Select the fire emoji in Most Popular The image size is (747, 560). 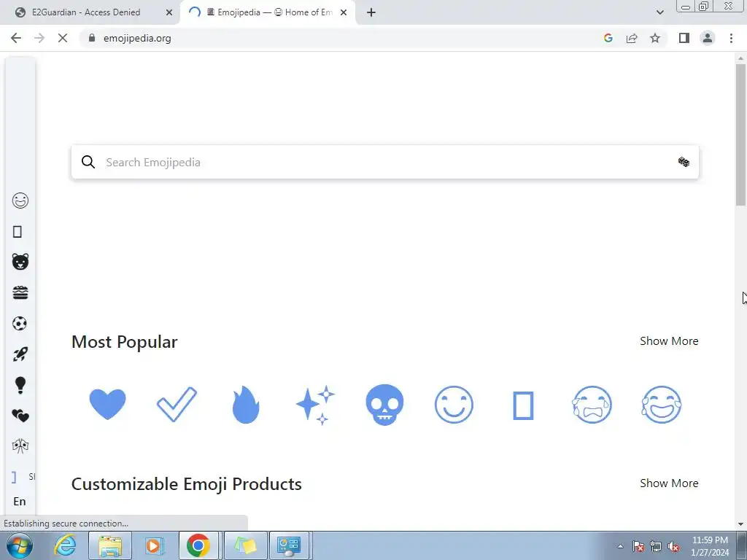coord(246,404)
